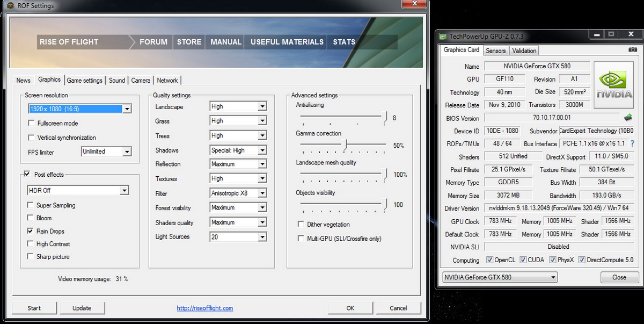The height and width of the screenshot is (324, 644).
Task: Expand the Forest visibility dropdown
Action: [238, 207]
